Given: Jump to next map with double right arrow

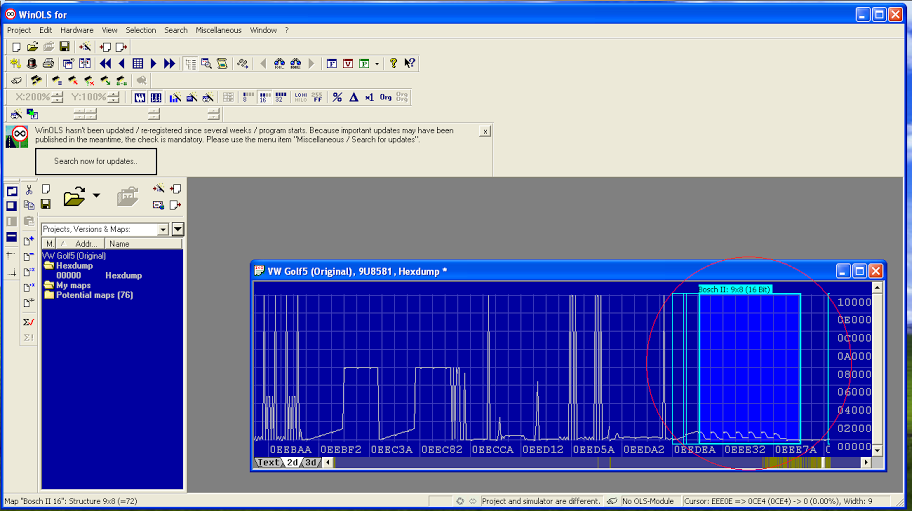Looking at the screenshot, I should click(x=170, y=64).
